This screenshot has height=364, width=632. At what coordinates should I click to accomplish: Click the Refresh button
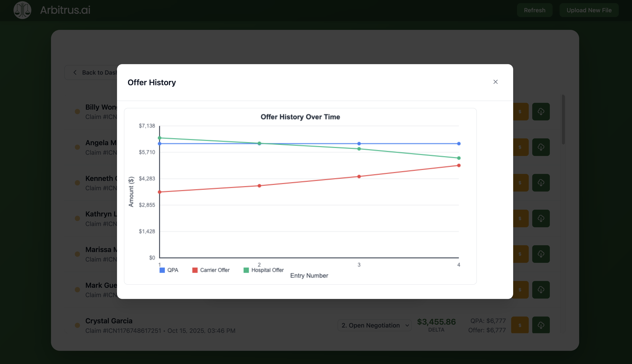(534, 10)
